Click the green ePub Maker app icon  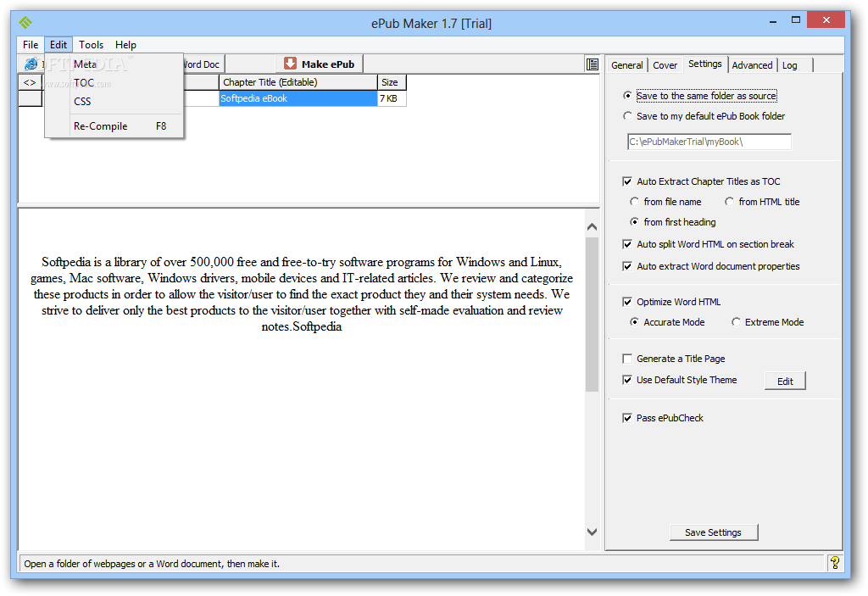coord(25,22)
